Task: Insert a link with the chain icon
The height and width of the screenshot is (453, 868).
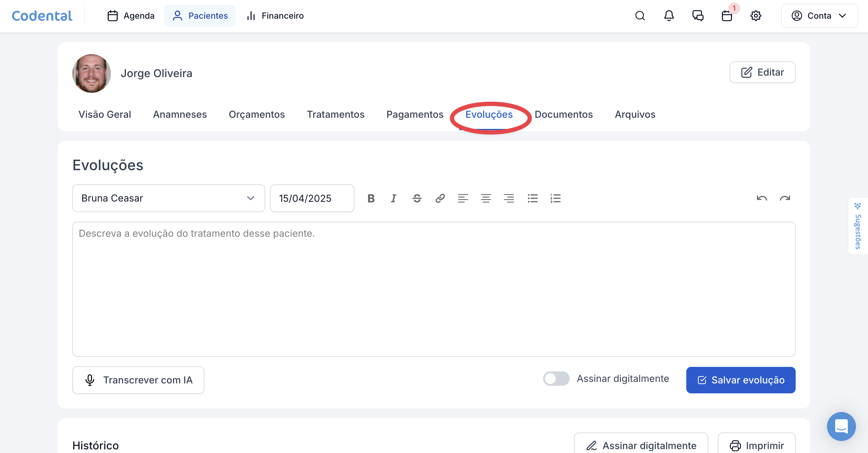Action: point(440,198)
